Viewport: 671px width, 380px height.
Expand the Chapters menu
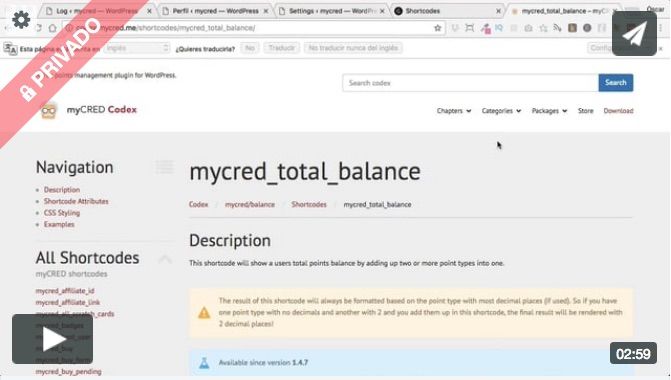(x=454, y=111)
